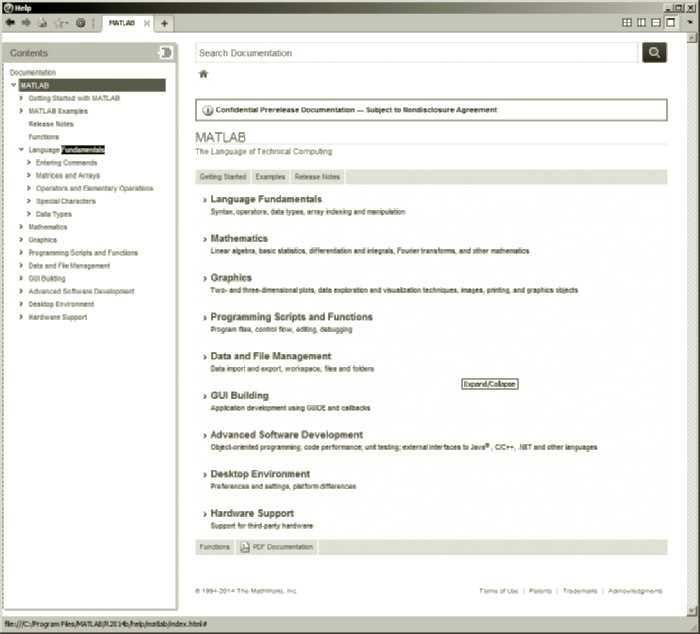
Task: Open Language Fundamentals heading link
Action: coord(266,199)
